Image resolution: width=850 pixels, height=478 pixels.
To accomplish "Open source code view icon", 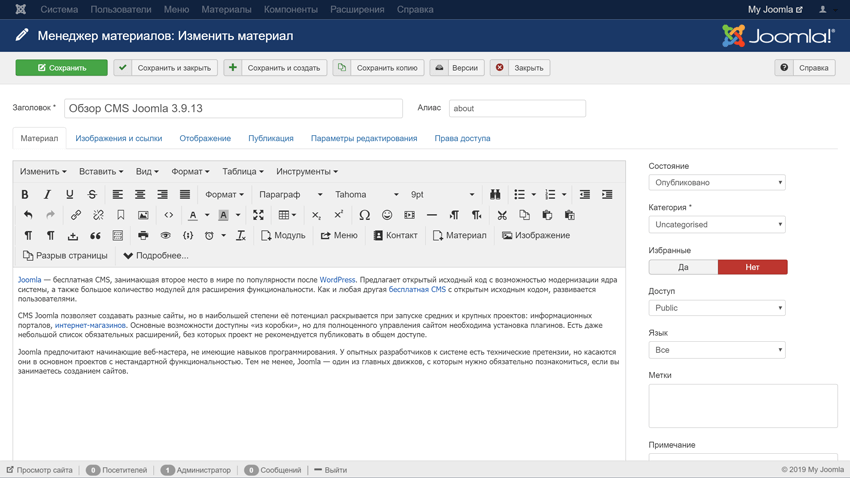I will pyautogui.click(x=169, y=215).
